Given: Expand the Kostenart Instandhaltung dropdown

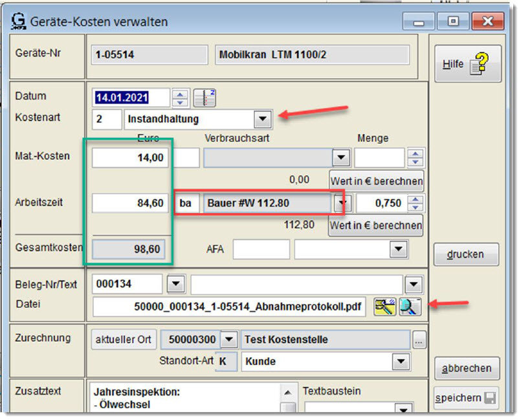Looking at the screenshot, I should click(x=261, y=119).
